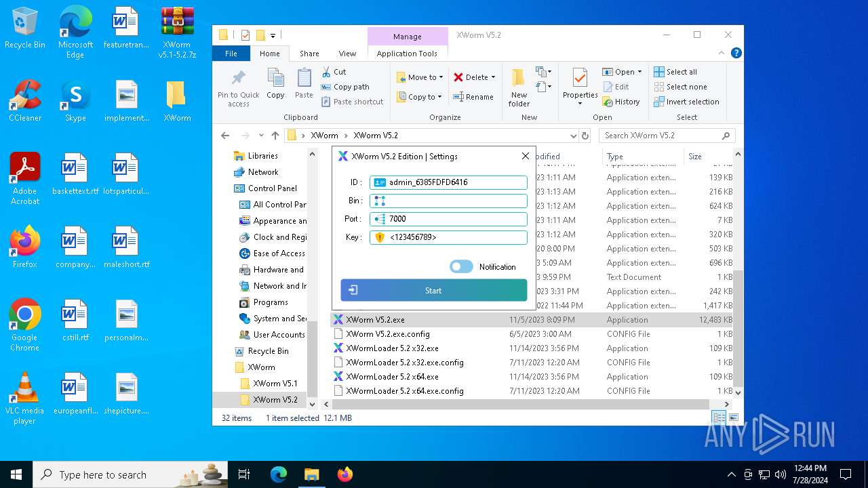Click the Back navigation arrow

(x=225, y=136)
